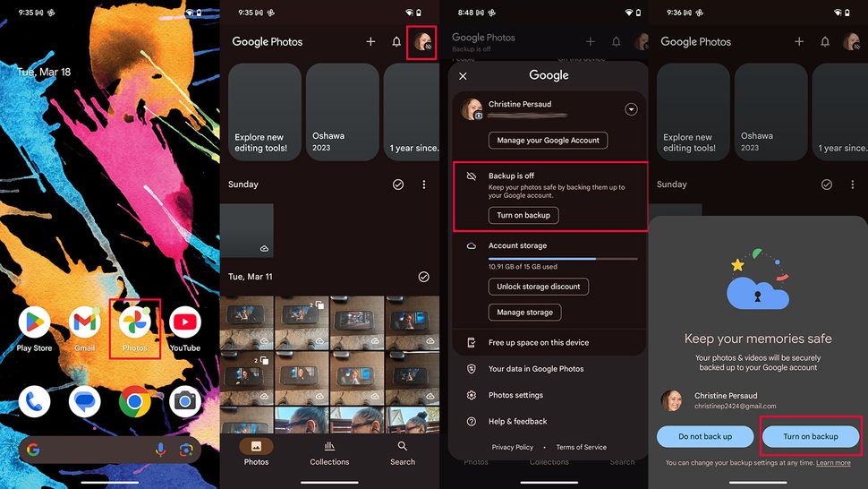This screenshot has width=868, height=489.
Task: Tap the account storage usage bar
Action: pyautogui.click(x=563, y=259)
